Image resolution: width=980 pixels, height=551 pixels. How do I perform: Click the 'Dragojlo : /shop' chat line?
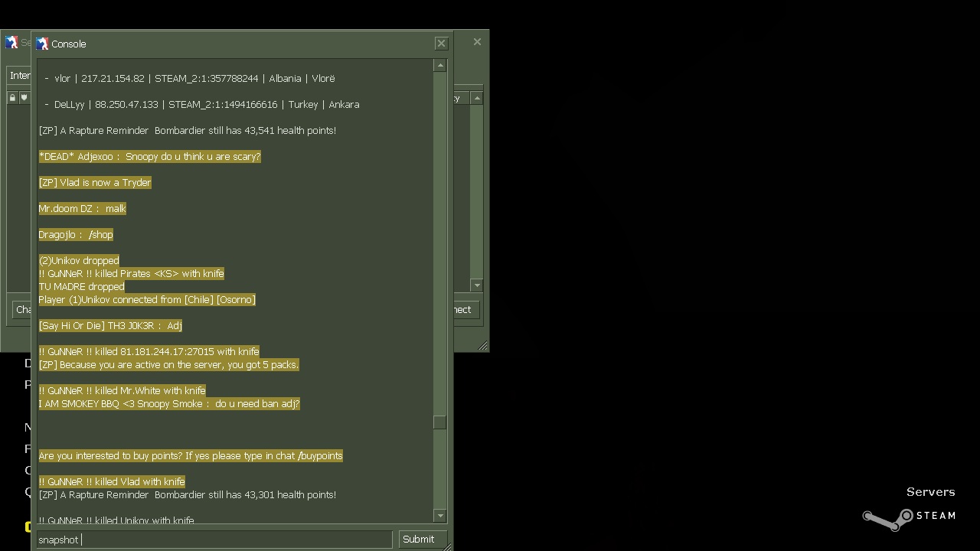(x=76, y=234)
